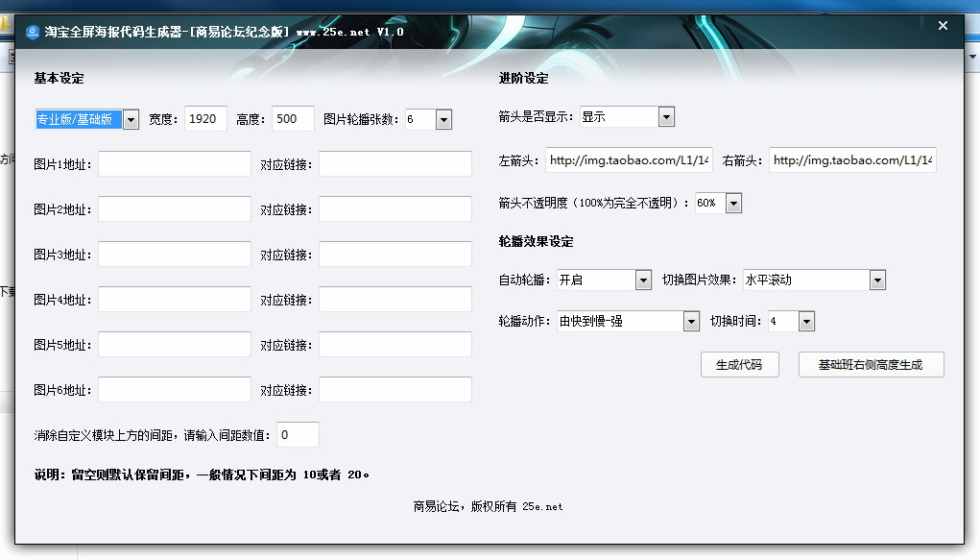
Task: Click the 生成代码 button
Action: tap(738, 365)
